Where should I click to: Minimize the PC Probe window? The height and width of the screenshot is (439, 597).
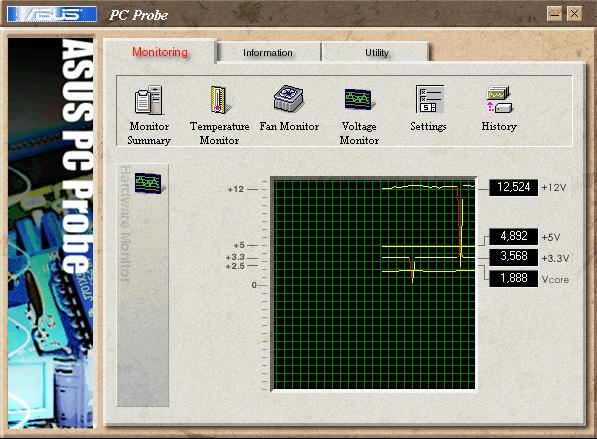coord(555,14)
